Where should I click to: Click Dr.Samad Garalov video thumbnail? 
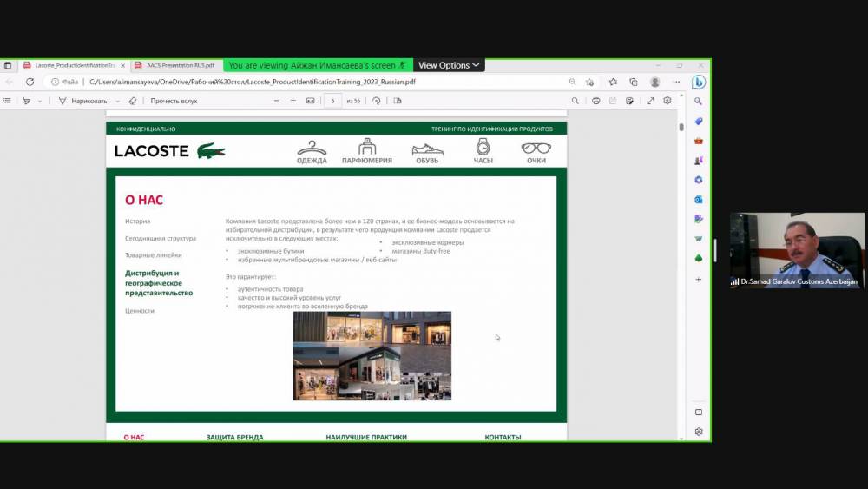797,250
